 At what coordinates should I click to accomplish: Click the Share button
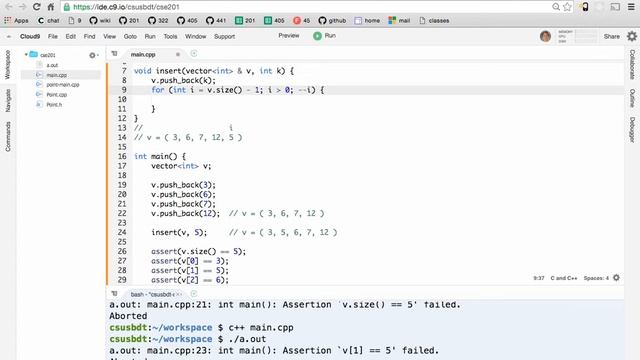point(611,36)
